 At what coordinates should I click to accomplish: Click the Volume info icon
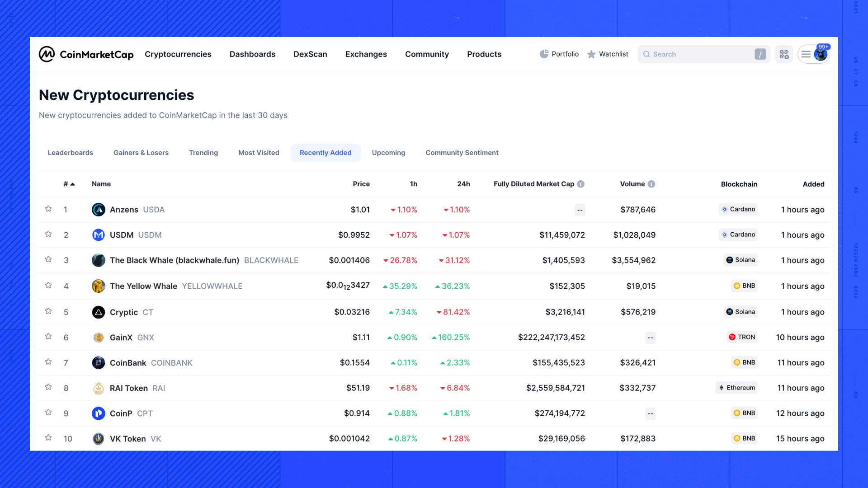(651, 184)
